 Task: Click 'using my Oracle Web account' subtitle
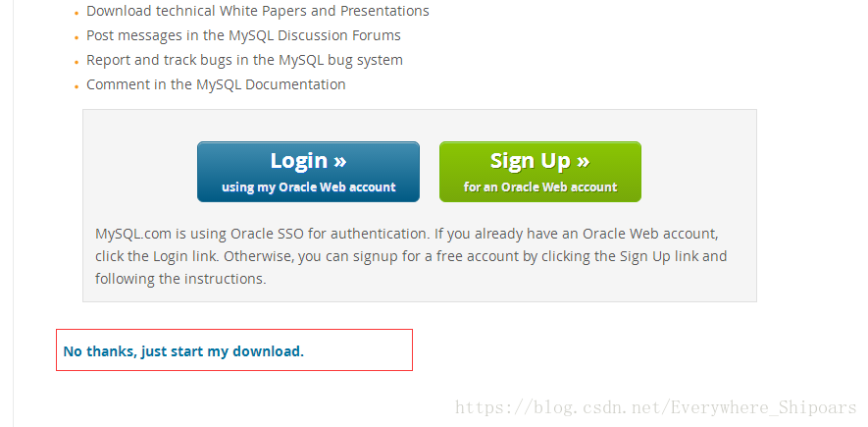[308, 187]
